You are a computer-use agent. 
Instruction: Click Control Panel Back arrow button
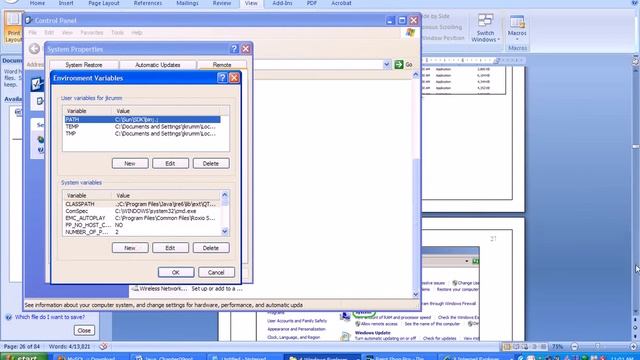(x=34, y=49)
